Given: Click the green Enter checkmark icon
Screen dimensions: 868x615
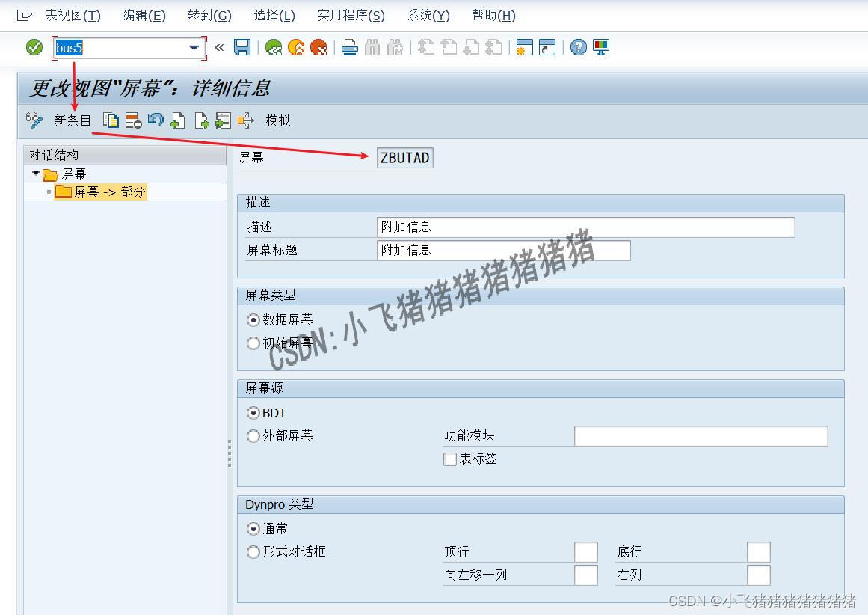Looking at the screenshot, I should click(34, 48).
